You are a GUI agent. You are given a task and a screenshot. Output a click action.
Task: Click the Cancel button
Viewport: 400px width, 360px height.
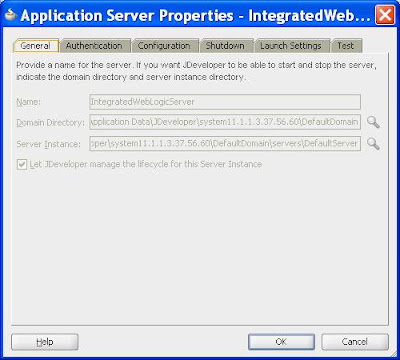pyautogui.click(x=355, y=342)
